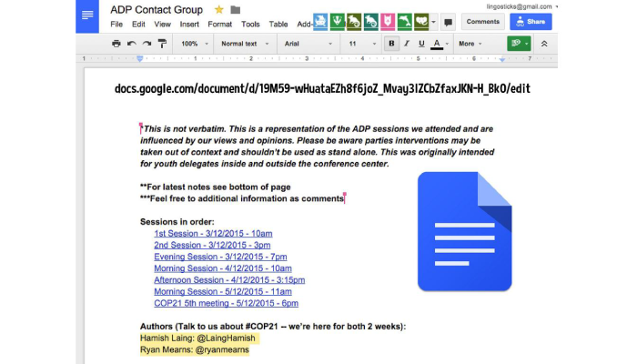Click the blue ship collaborator avatar
637x364 pixels.
click(x=320, y=22)
